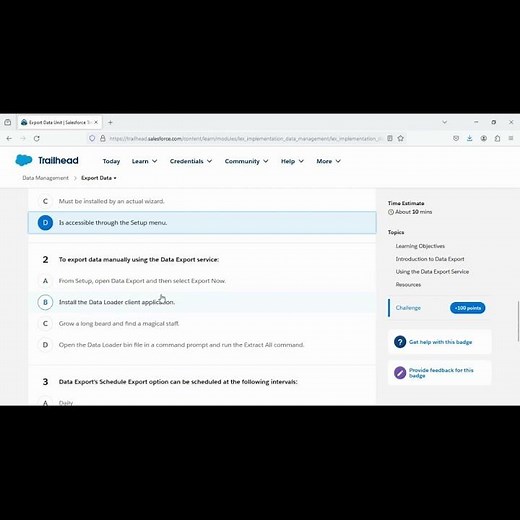Click the purple pencil feedback icon

[x=400, y=372]
